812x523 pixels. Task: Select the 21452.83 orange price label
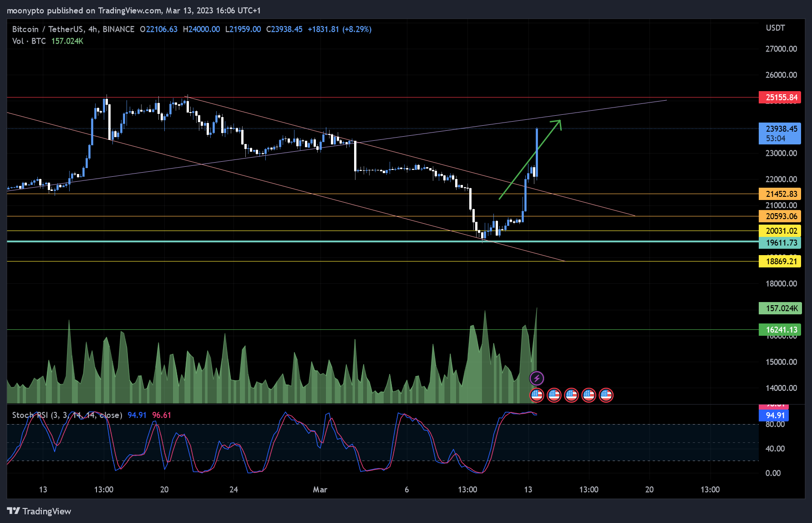pyautogui.click(x=780, y=194)
